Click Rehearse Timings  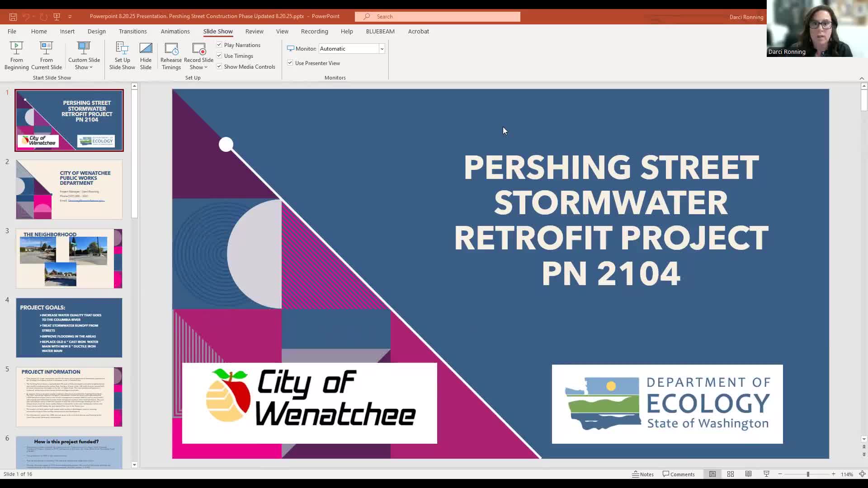[171, 54]
